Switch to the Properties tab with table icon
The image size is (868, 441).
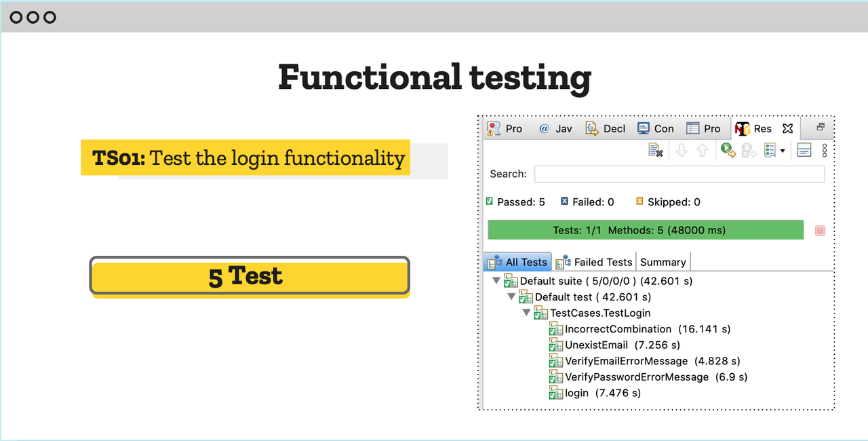[x=704, y=128]
